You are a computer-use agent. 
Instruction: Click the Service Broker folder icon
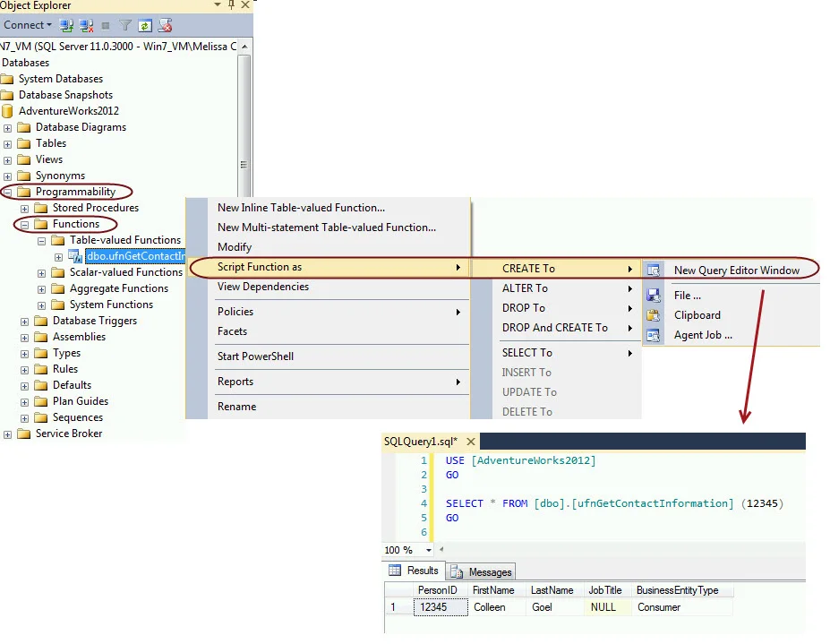[x=24, y=434]
